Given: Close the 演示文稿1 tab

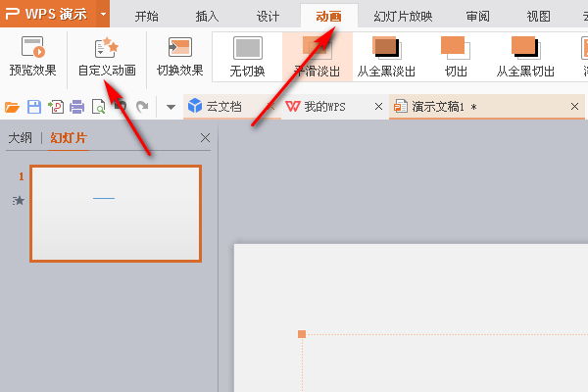Looking at the screenshot, I should pyautogui.click(x=574, y=107).
